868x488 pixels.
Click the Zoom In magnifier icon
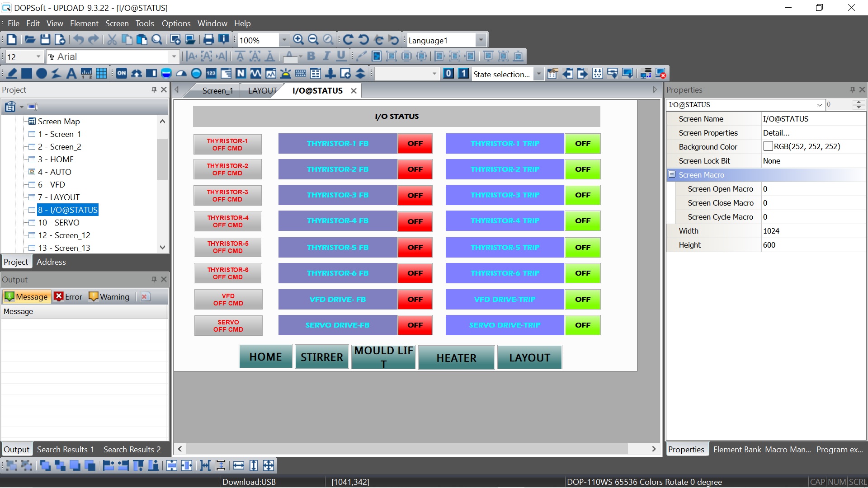[298, 40]
